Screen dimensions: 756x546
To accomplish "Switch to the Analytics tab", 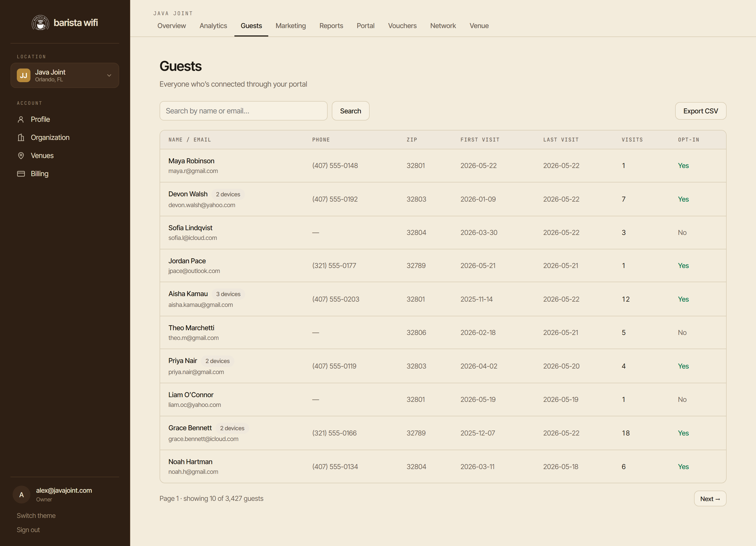I will (213, 26).
